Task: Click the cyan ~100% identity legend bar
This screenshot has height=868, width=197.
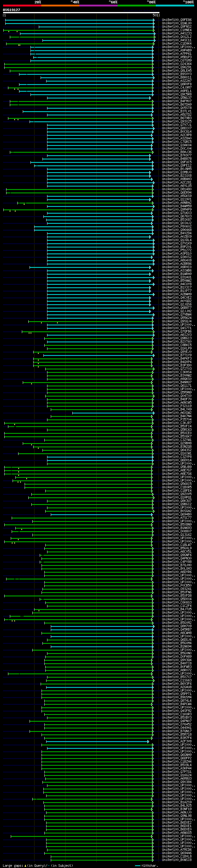Action: [x=175, y=6]
